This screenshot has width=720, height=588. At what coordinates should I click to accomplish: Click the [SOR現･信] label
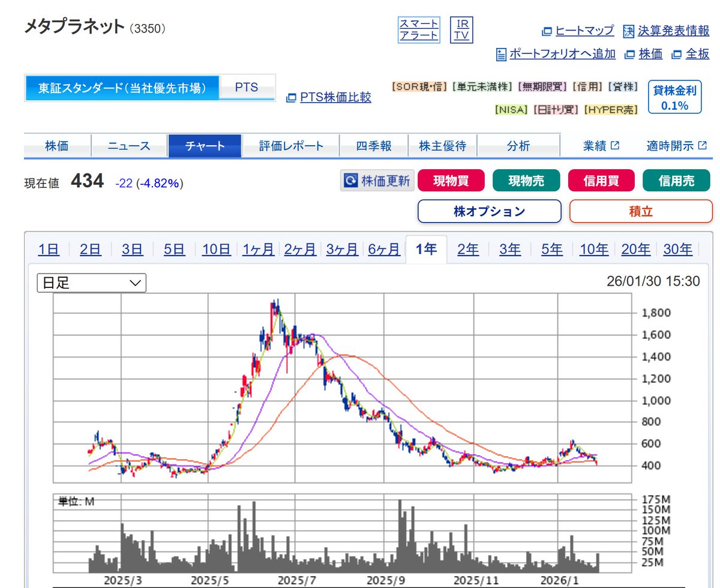[x=419, y=87]
